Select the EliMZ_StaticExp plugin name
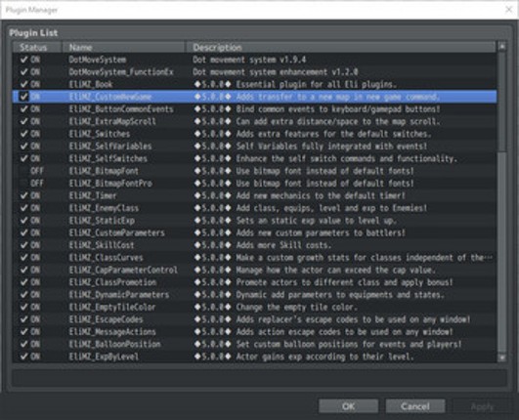The height and width of the screenshot is (420, 519). (x=102, y=221)
